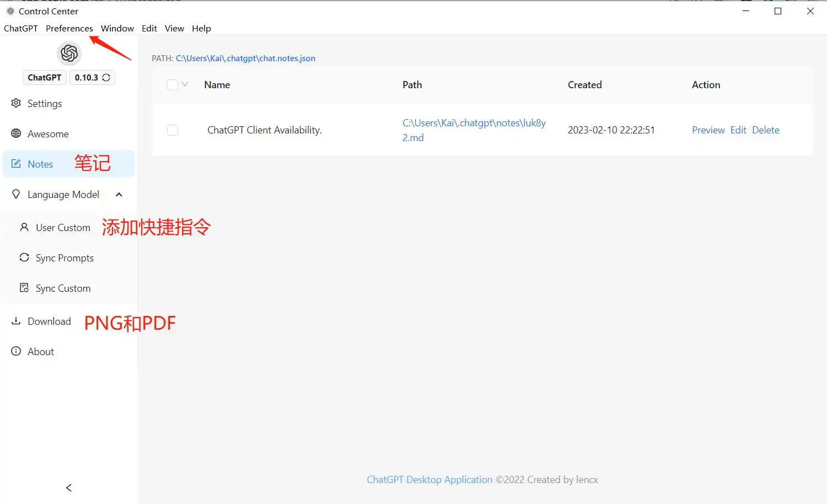Delete the ChatGPT Client Availability note
The height and width of the screenshot is (504, 827).
766,130
